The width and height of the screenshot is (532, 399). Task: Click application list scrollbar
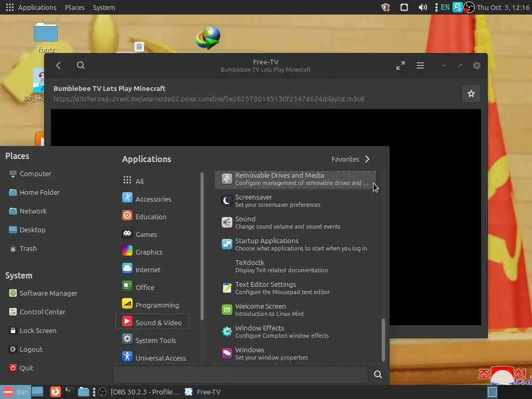click(383, 340)
